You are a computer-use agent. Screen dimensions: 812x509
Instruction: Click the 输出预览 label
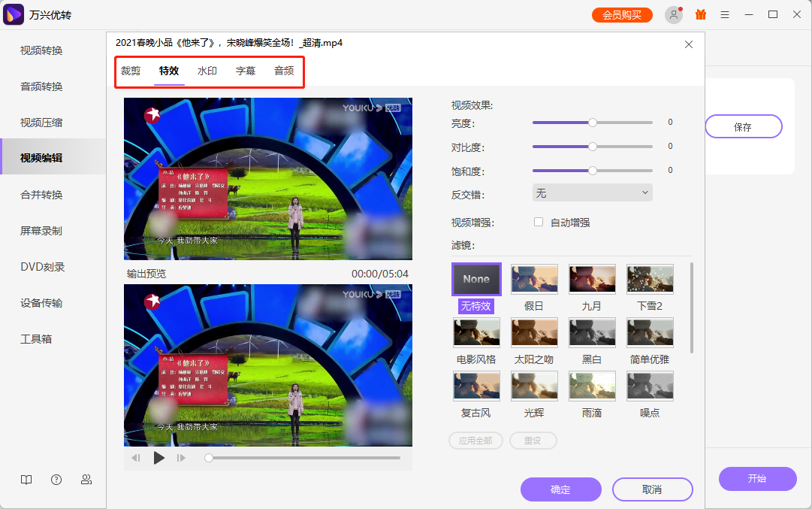(146, 274)
